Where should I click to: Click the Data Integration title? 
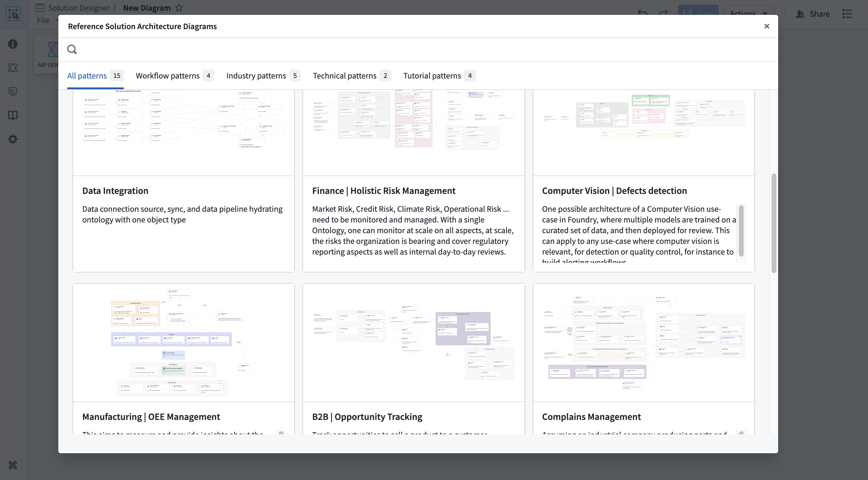pyautogui.click(x=115, y=191)
